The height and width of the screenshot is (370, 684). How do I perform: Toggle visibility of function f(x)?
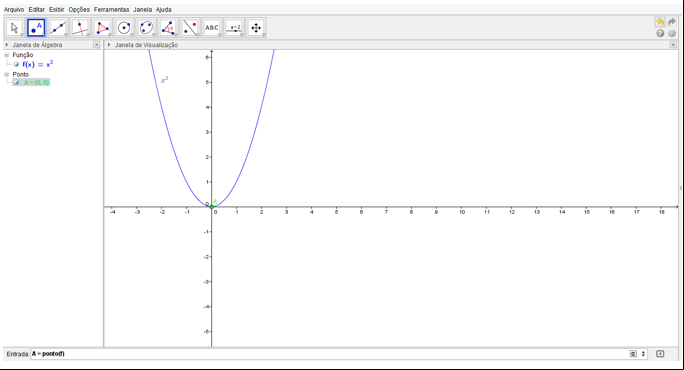click(x=16, y=64)
